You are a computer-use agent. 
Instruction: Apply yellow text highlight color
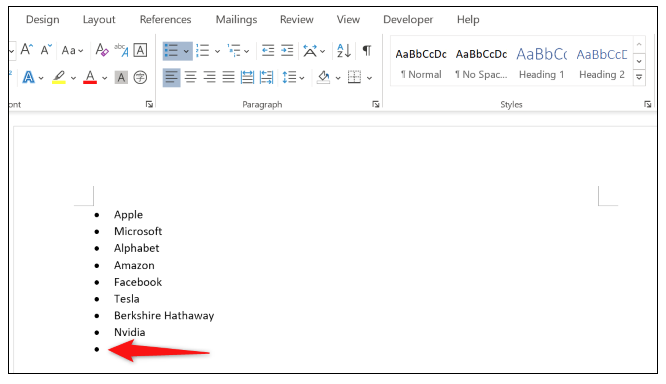59,77
